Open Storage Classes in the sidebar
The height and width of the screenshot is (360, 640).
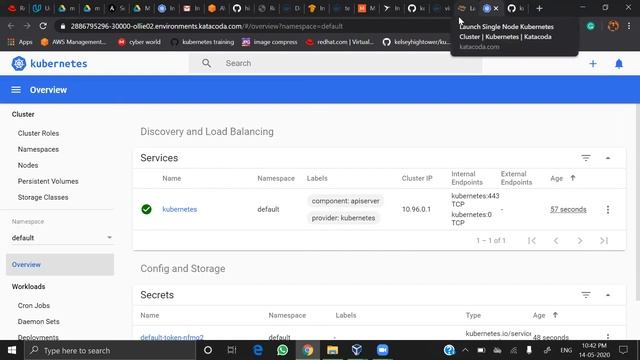coord(43,197)
